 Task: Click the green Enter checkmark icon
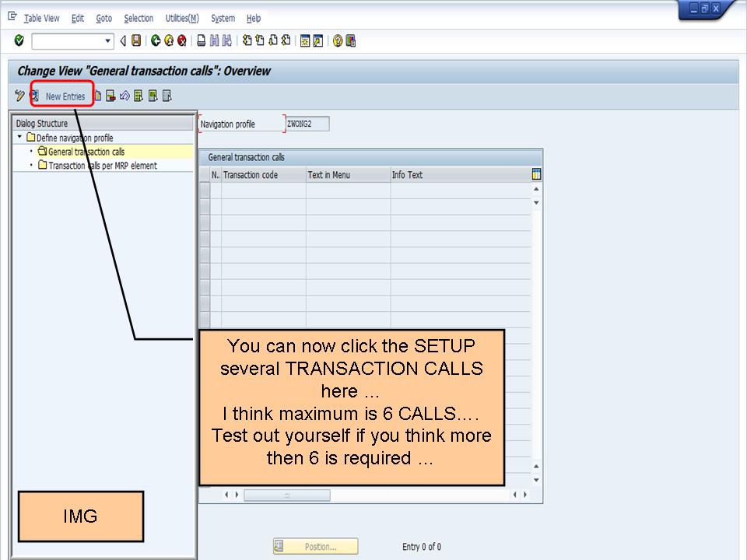(18, 40)
